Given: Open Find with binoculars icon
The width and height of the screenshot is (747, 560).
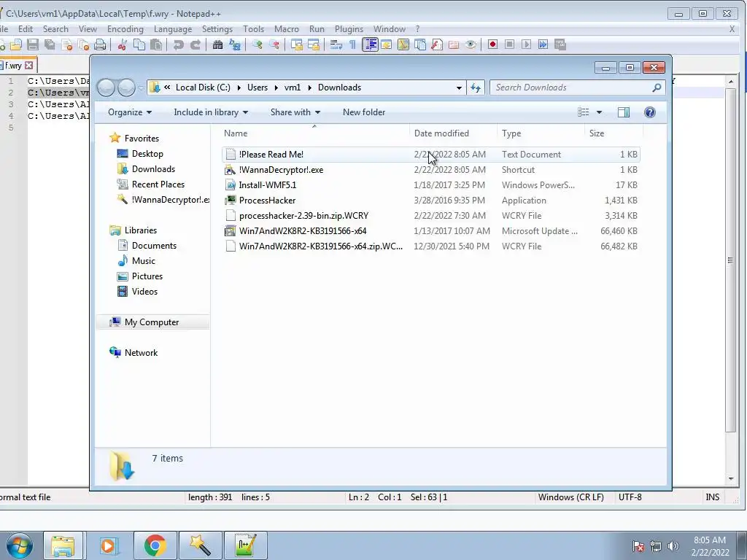Looking at the screenshot, I should point(217,44).
